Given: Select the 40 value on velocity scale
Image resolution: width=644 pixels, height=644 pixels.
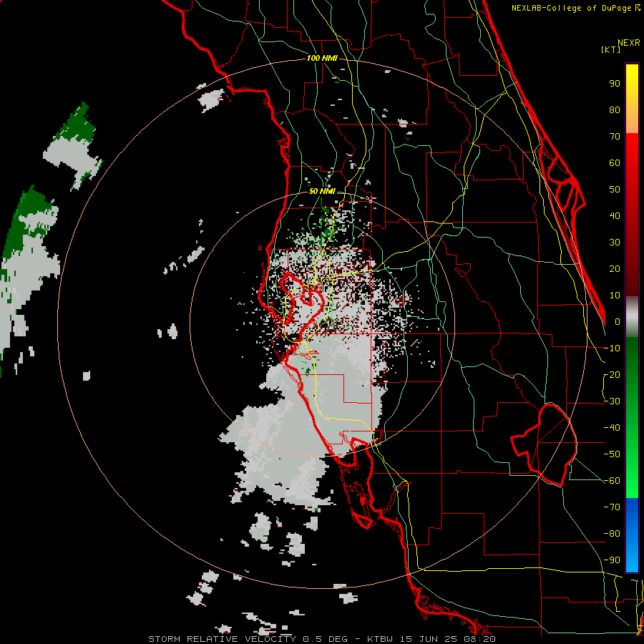Looking at the screenshot, I should (x=615, y=215).
